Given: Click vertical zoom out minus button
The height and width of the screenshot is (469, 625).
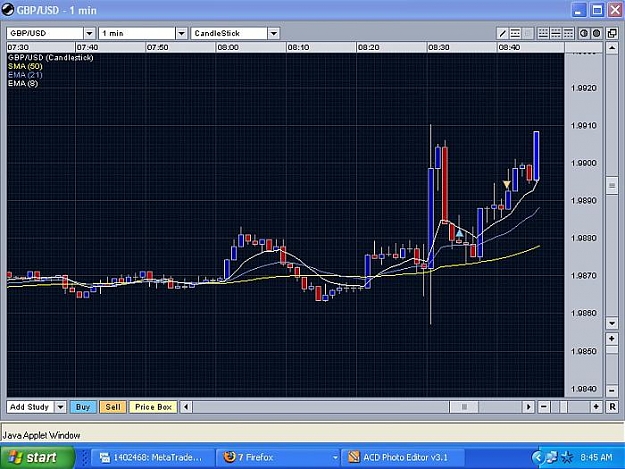Looking at the screenshot, I should coord(612,391).
